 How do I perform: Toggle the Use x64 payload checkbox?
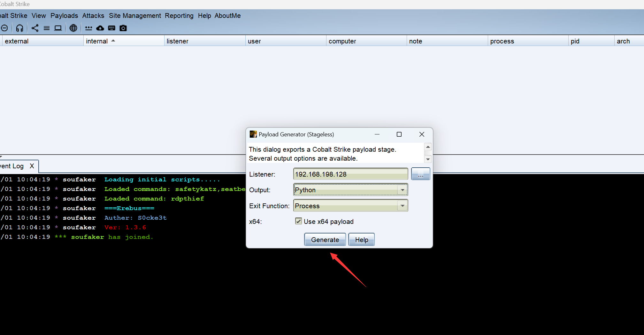click(x=298, y=221)
